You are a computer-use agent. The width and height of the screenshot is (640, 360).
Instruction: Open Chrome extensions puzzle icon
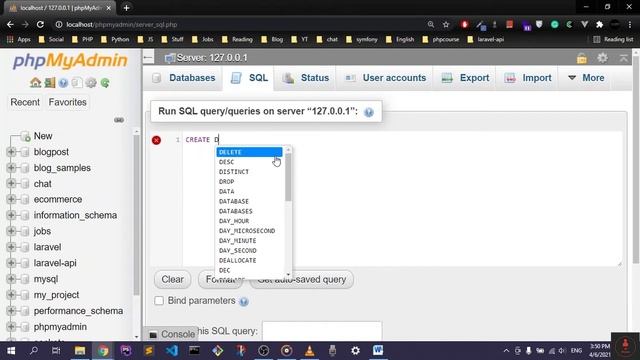(x=600, y=24)
